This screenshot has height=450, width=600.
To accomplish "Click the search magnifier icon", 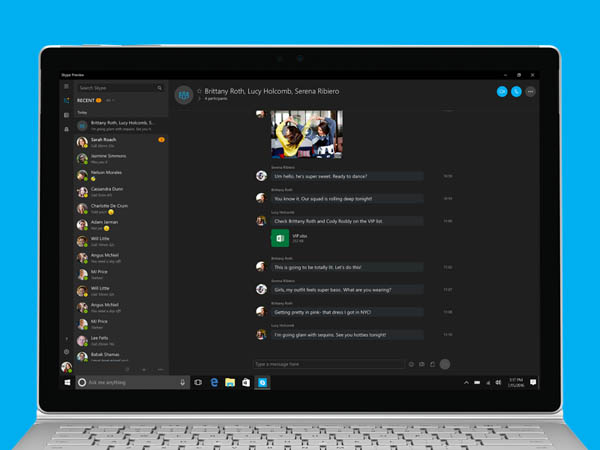I will coord(160,88).
